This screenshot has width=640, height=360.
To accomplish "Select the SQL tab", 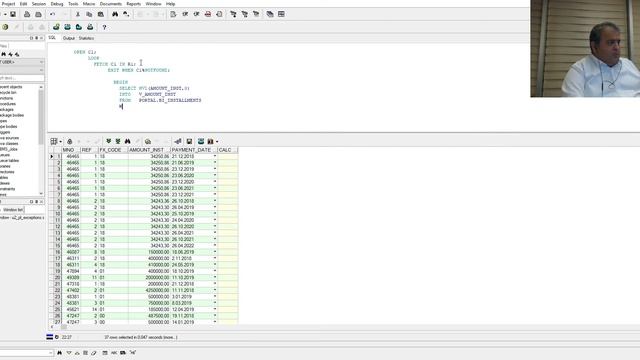I will pyautogui.click(x=52, y=38).
